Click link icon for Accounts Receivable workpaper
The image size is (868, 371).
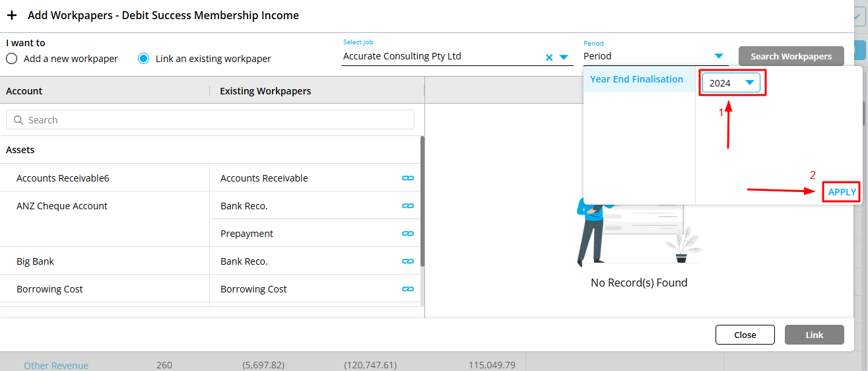pos(408,178)
